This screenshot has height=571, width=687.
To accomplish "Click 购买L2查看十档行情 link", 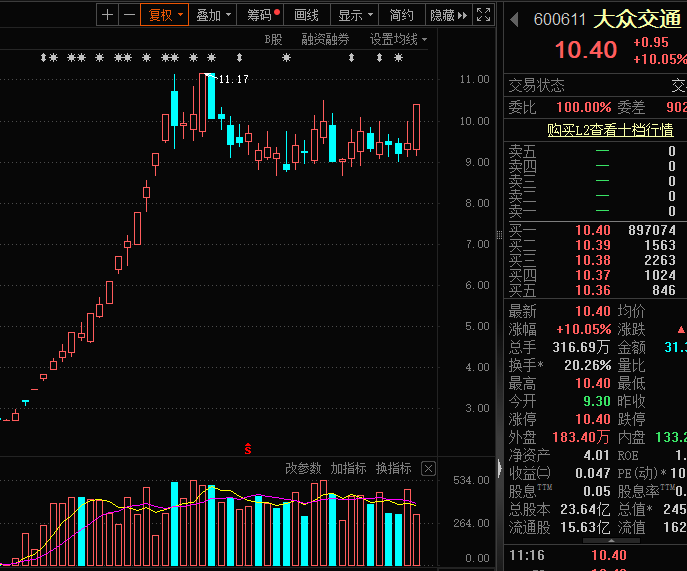I will tap(610, 130).
